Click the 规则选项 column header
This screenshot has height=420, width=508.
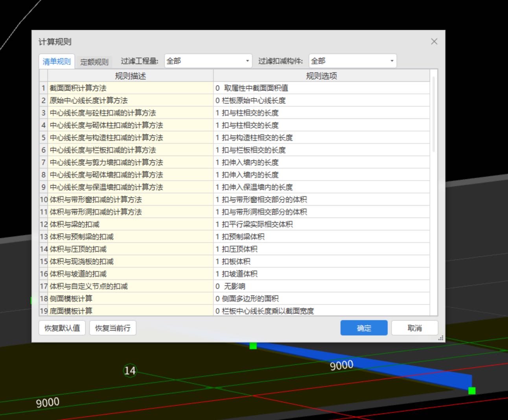[x=322, y=76]
